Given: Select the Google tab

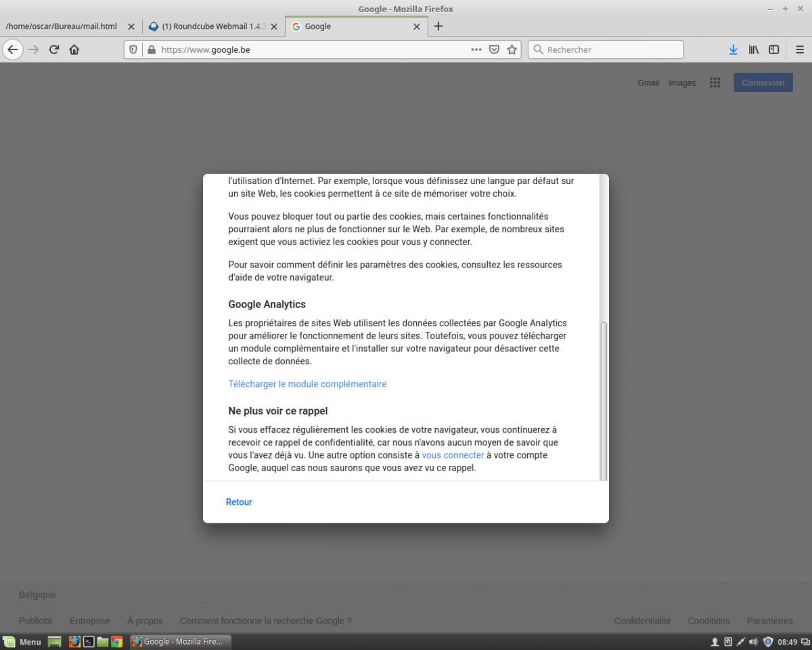Looking at the screenshot, I should 357,26.
